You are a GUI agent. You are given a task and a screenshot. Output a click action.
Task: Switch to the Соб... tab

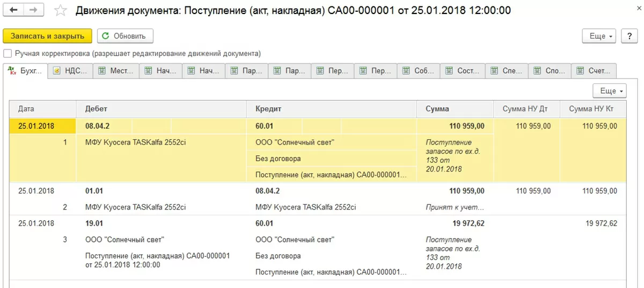[419, 71]
